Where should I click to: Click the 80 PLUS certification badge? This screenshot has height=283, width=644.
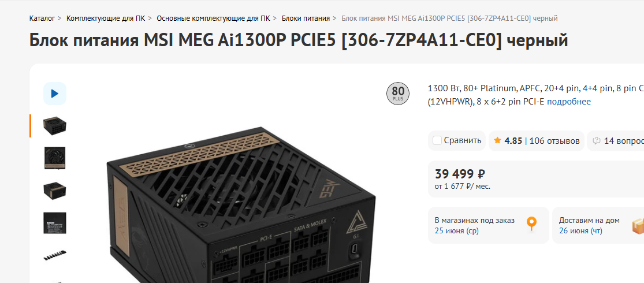[x=398, y=94]
